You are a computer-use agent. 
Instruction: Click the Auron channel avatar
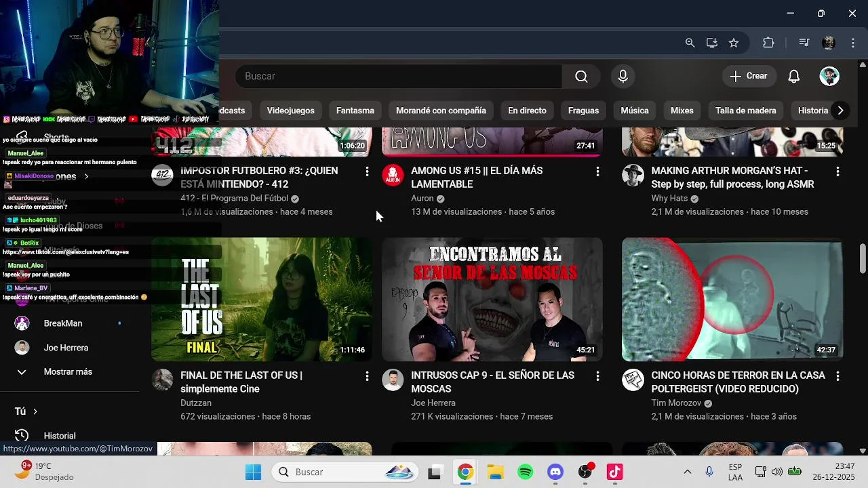393,175
